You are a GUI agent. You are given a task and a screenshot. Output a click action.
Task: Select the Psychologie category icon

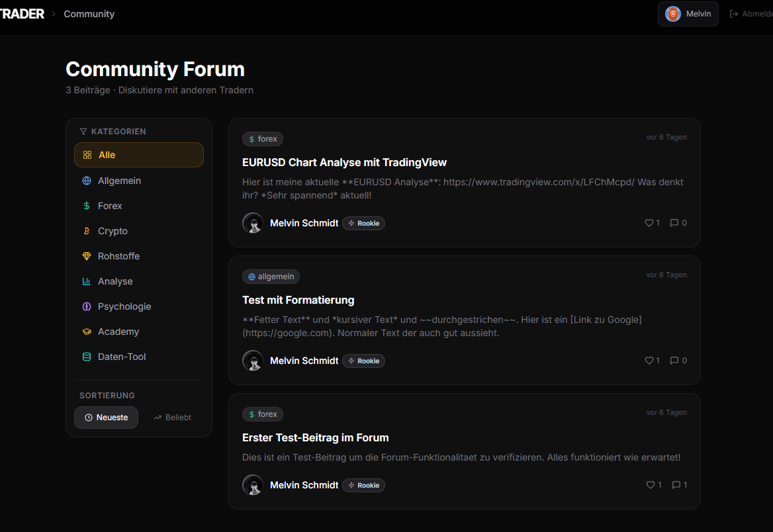pyautogui.click(x=87, y=306)
